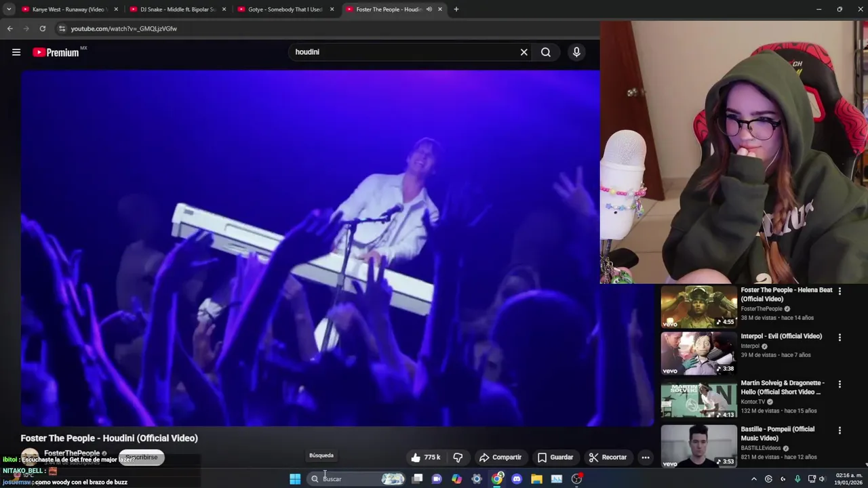Screen dimensions: 868x488
Task: Open clock and date 02:16 a. m.
Action: point(849,479)
